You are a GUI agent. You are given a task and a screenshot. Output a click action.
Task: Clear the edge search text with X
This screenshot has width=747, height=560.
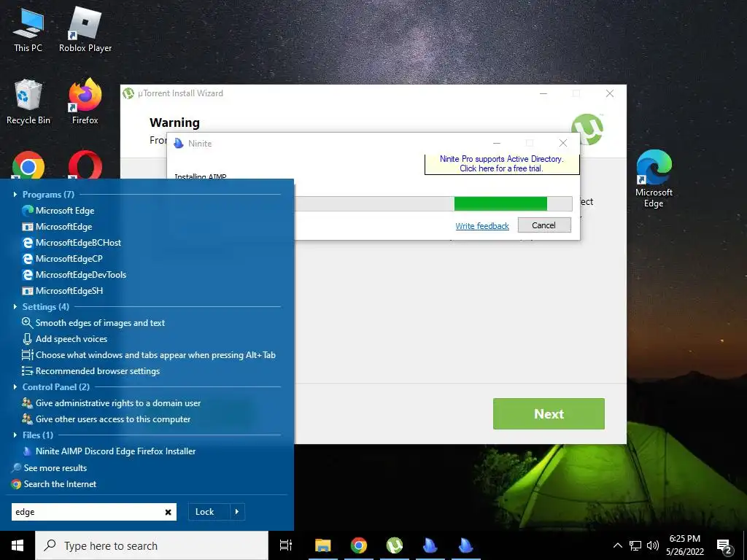point(169,513)
